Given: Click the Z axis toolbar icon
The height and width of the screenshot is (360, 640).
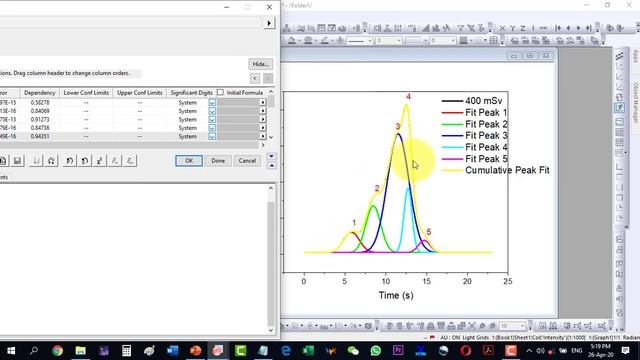Looking at the screenshot, I should 522,28.
